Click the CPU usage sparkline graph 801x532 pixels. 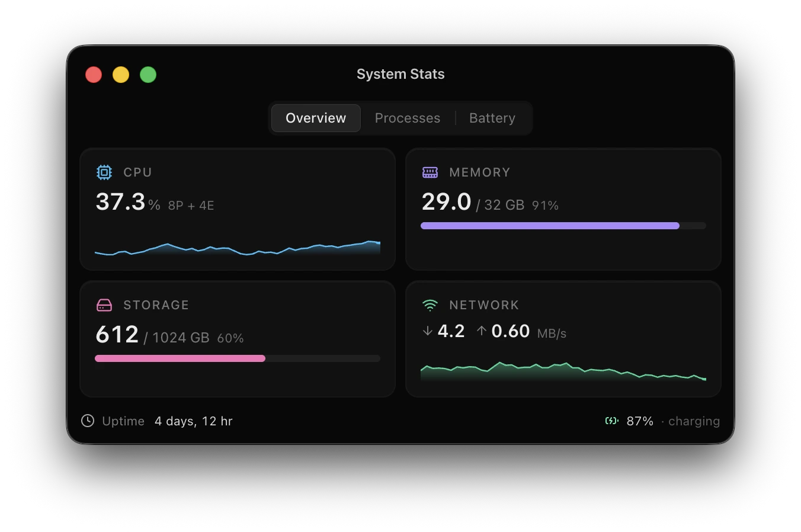coord(238,247)
